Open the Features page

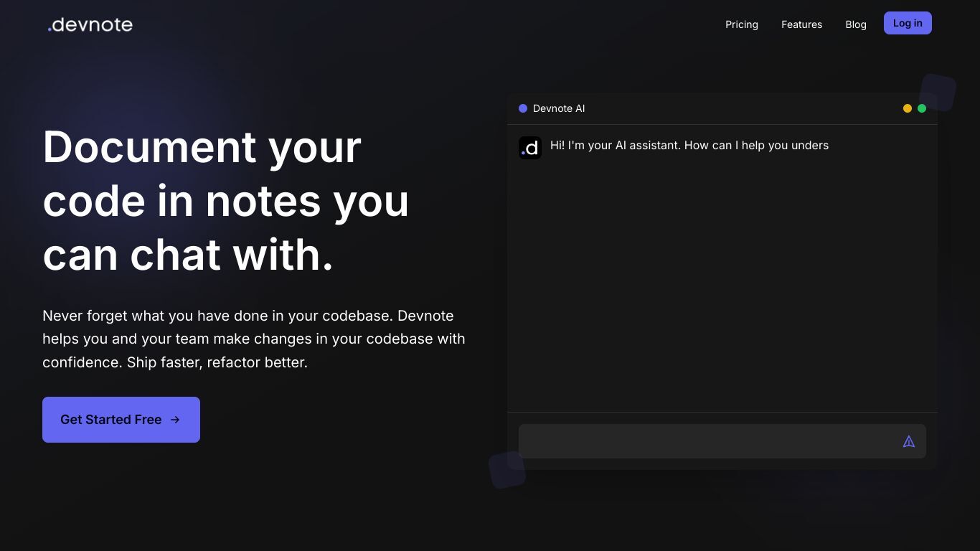click(x=801, y=24)
